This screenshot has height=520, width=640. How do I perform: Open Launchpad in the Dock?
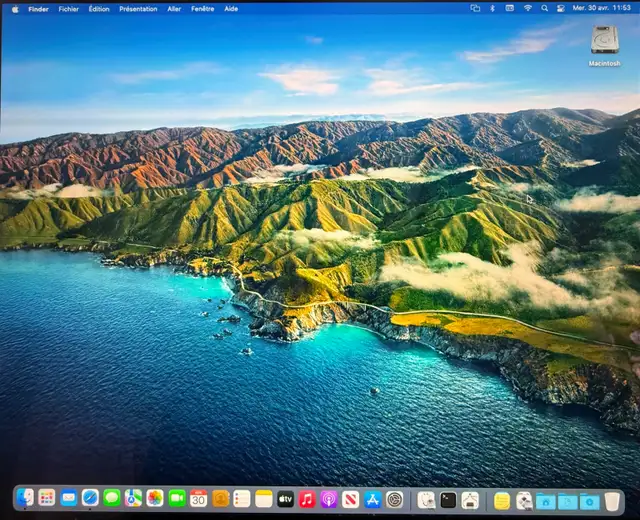[47, 498]
